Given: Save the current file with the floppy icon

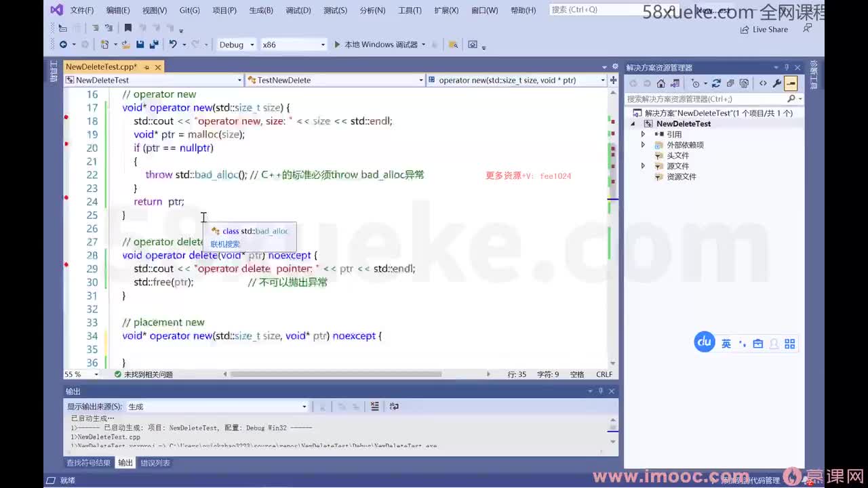Looking at the screenshot, I should point(140,45).
